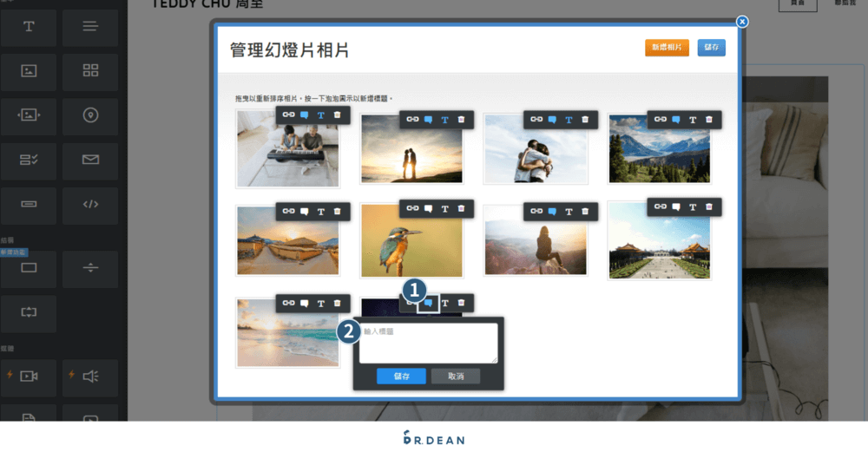Select the image element in sidebar
The width and height of the screenshot is (868, 452).
click(x=29, y=71)
